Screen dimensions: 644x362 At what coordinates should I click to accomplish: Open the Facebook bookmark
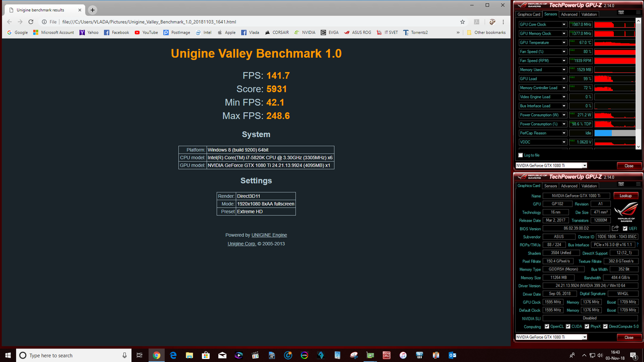pyautogui.click(x=116, y=32)
